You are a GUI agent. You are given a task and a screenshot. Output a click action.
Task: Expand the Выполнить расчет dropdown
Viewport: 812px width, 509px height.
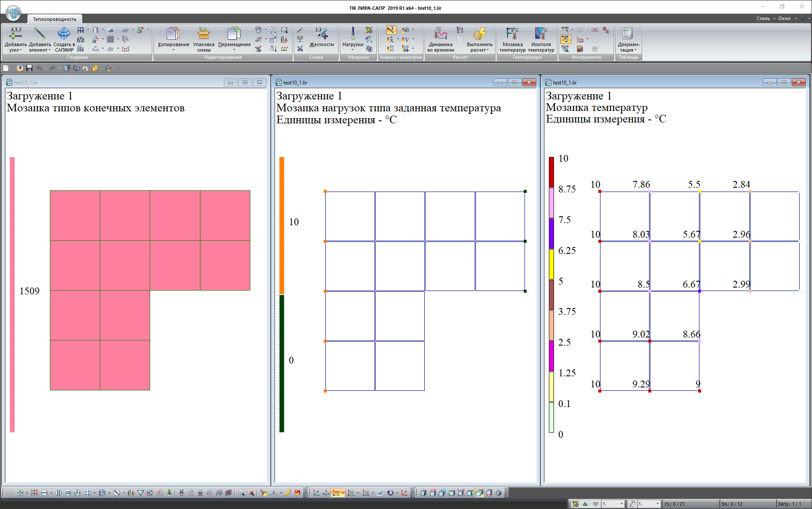click(480, 50)
